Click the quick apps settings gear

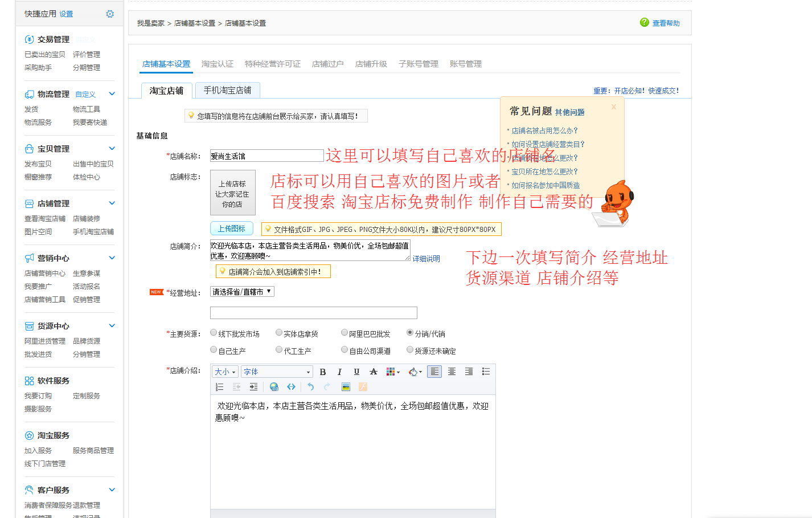pos(110,14)
